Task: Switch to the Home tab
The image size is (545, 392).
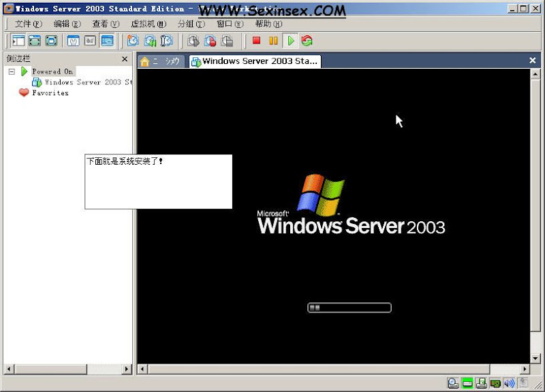Action: 161,61
